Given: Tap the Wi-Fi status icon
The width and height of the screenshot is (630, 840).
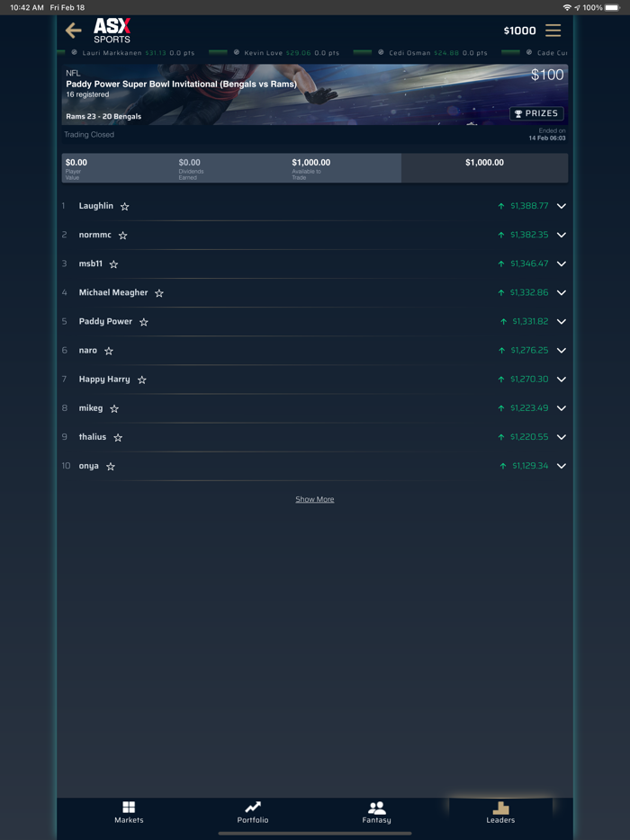Looking at the screenshot, I should (567, 7).
